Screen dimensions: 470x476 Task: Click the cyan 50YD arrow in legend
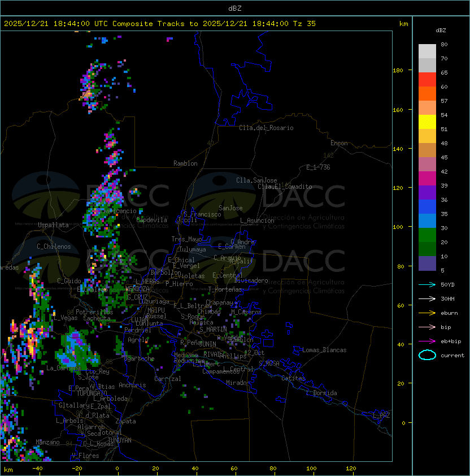click(x=427, y=285)
